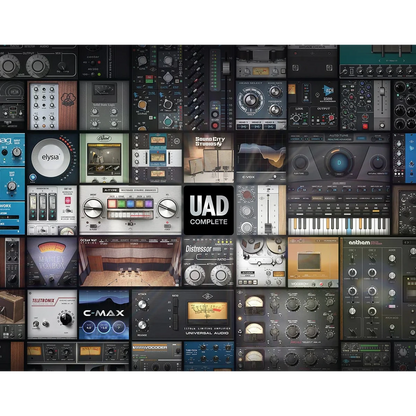The image size is (416, 416).
Task: Select the C-MAX plugin tile
Action: 104,315
